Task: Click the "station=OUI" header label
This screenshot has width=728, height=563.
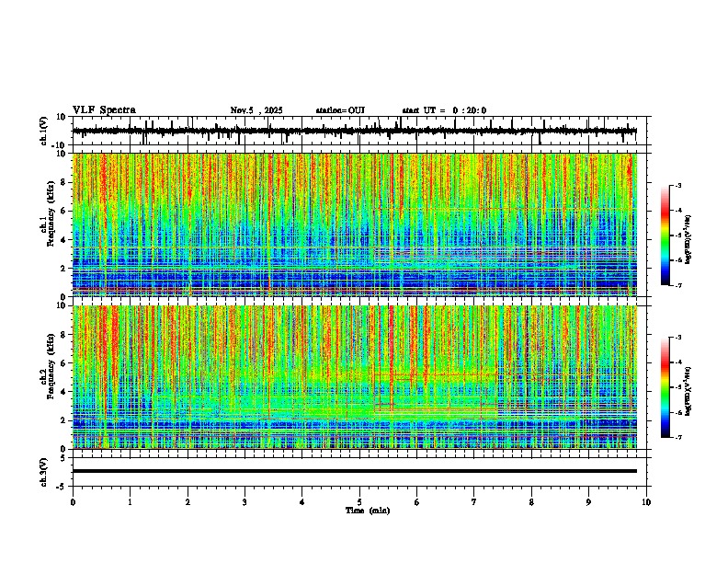Action: (340, 110)
